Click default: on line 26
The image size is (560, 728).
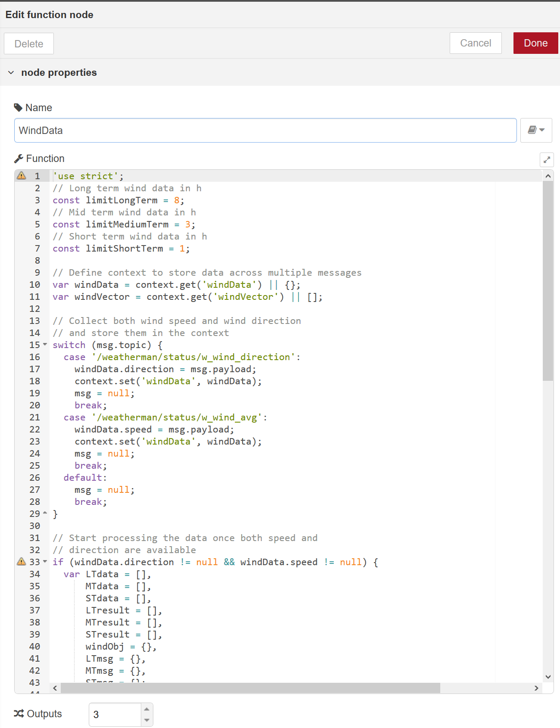(85, 478)
